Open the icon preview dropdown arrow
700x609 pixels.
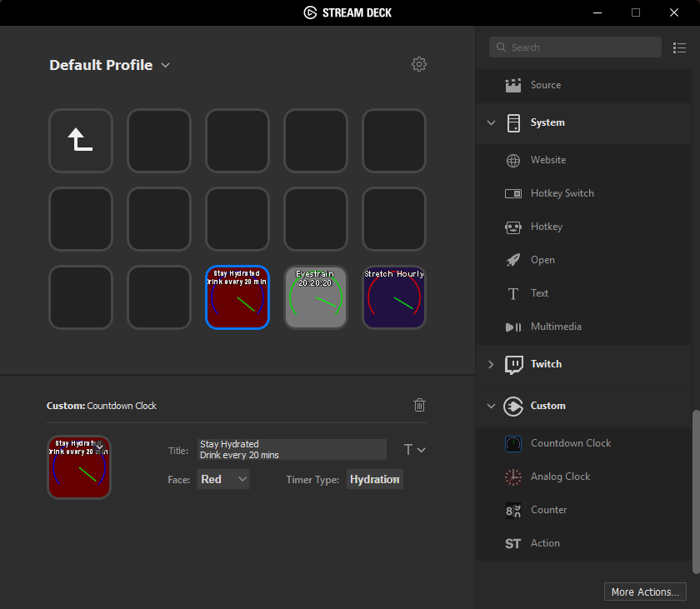click(x=99, y=446)
